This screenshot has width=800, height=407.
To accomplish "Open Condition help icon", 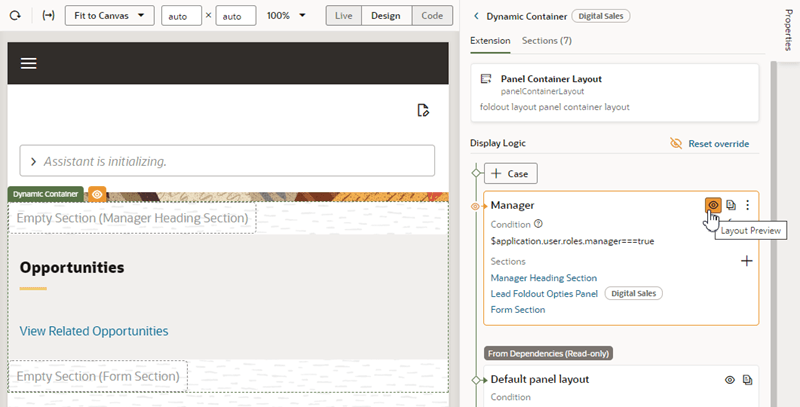I will (x=538, y=224).
